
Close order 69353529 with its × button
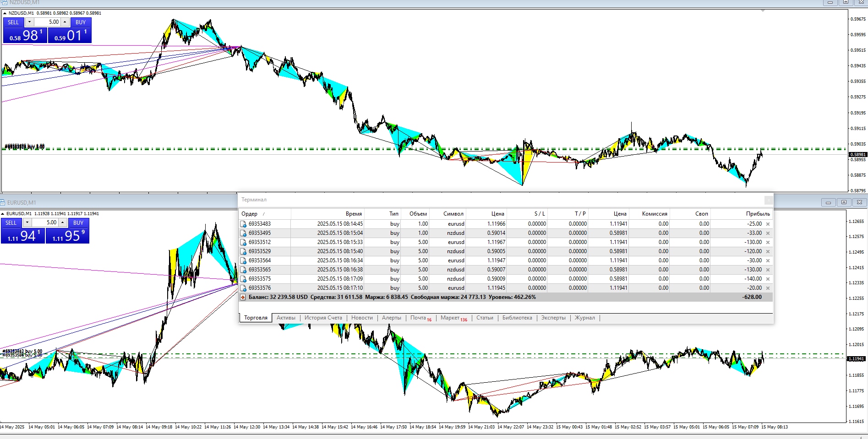pyautogui.click(x=768, y=252)
